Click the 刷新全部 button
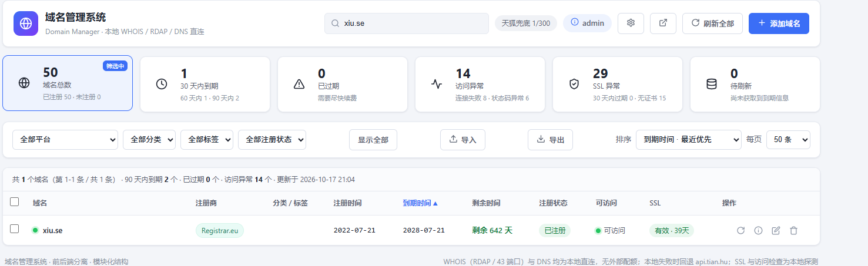The image size is (868, 266). (712, 23)
